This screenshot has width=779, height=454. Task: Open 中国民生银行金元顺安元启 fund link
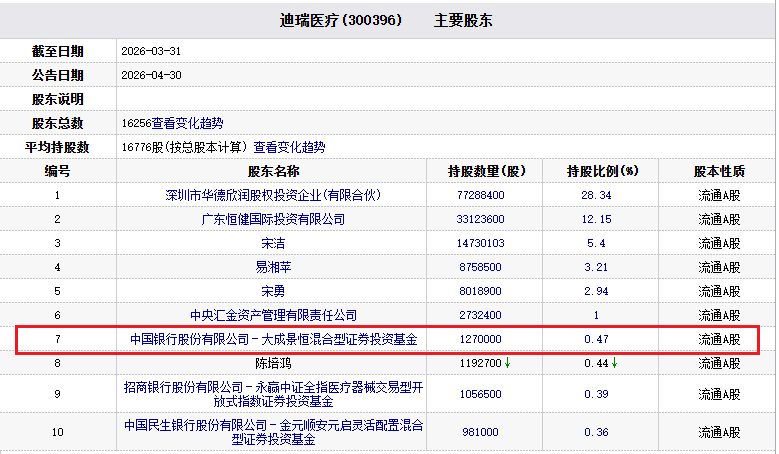pyautogui.click(x=273, y=431)
